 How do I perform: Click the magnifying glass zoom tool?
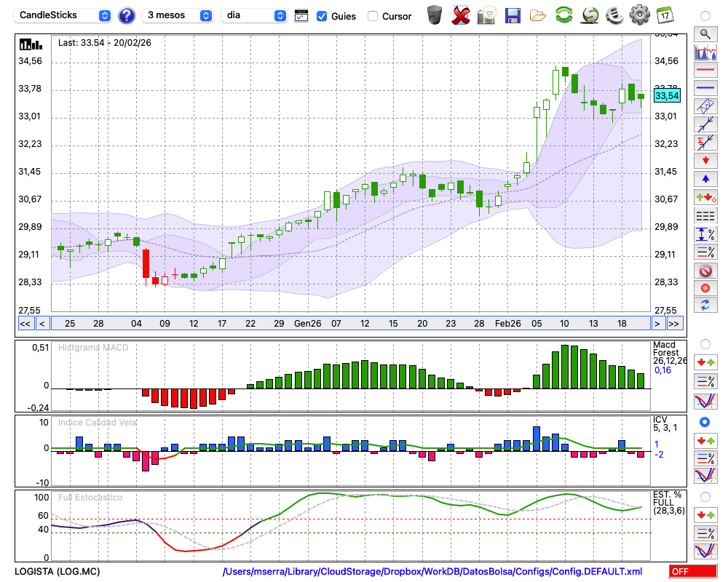(x=705, y=33)
